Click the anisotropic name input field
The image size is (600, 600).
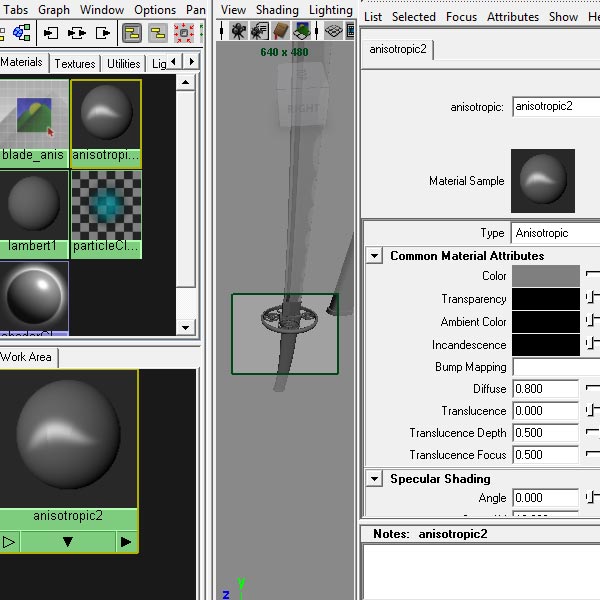pos(556,106)
